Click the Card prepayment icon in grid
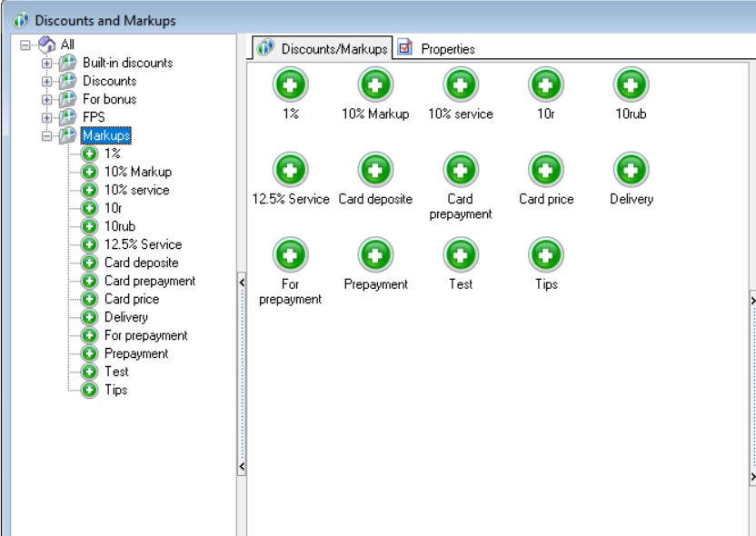This screenshot has height=536, width=756. pos(460,169)
